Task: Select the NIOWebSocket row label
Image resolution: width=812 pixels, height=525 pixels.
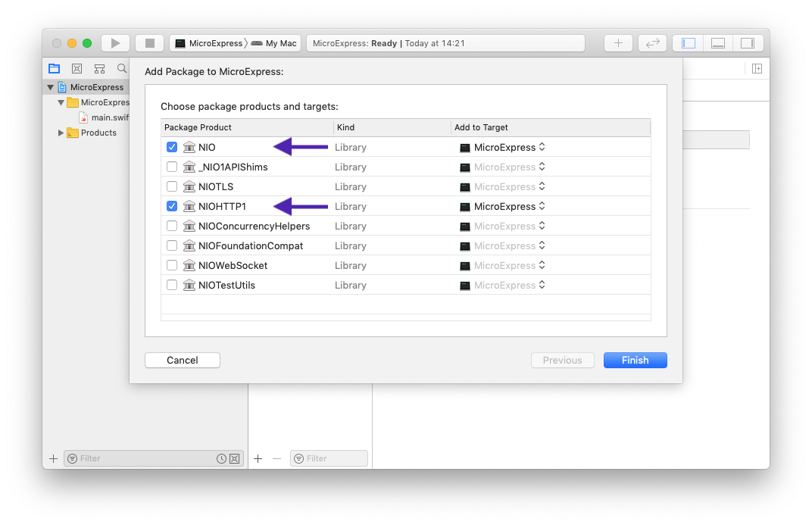Action: (x=233, y=265)
